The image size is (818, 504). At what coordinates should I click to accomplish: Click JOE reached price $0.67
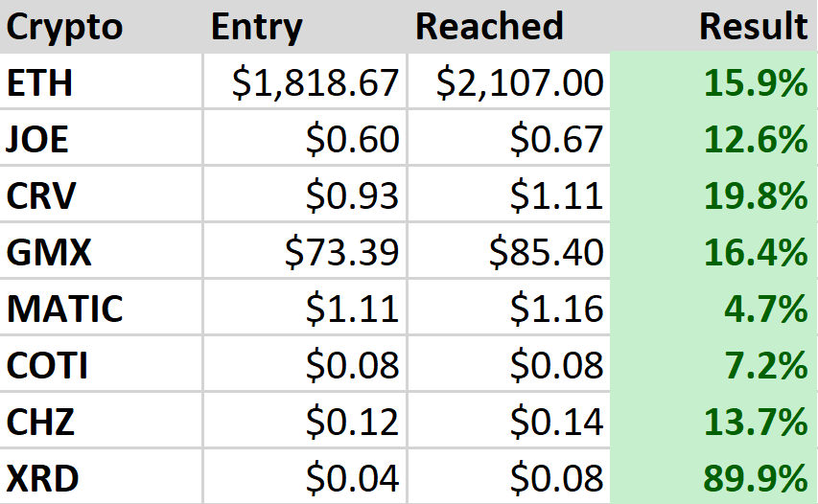(557, 140)
